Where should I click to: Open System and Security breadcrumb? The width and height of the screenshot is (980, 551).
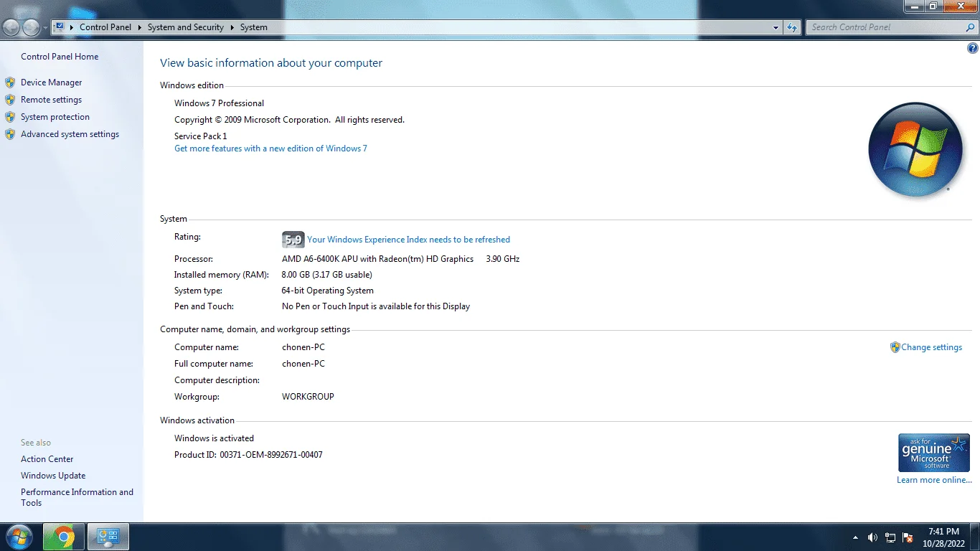186,27
